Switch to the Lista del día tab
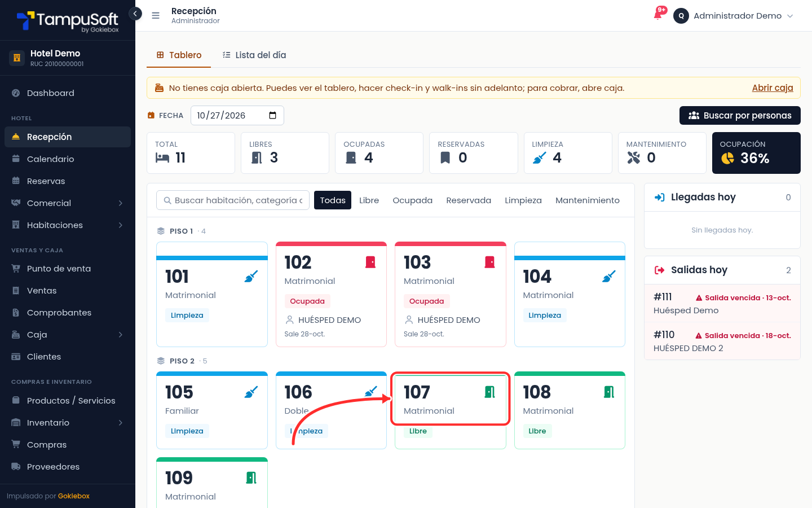Screen dimensions: 812x508 coord(254,55)
